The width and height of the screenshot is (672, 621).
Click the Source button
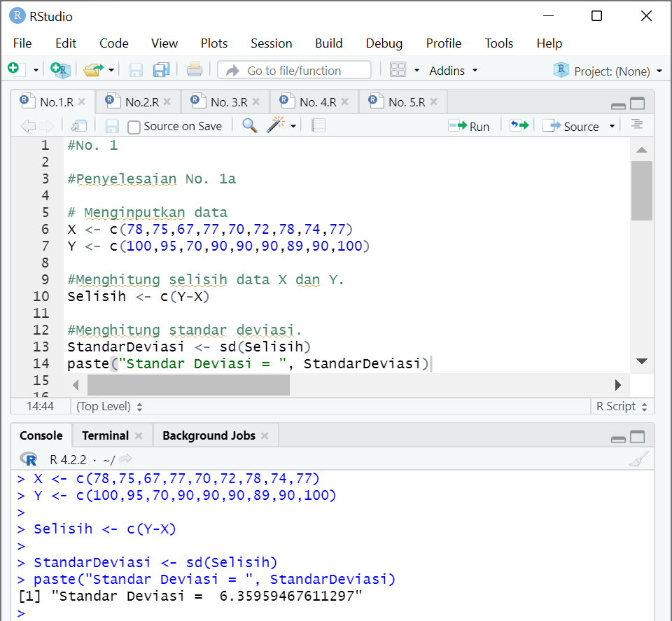click(x=578, y=126)
